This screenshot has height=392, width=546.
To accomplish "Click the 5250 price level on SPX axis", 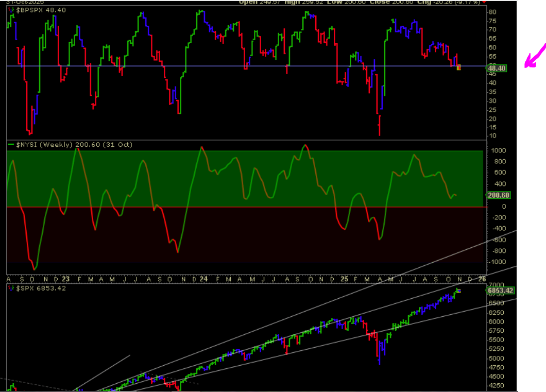I will 496,349.
